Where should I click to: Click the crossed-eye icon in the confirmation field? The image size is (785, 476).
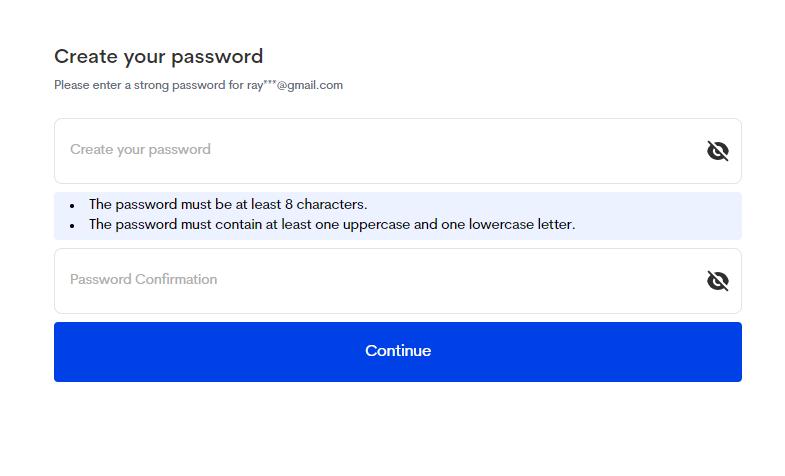click(x=717, y=281)
